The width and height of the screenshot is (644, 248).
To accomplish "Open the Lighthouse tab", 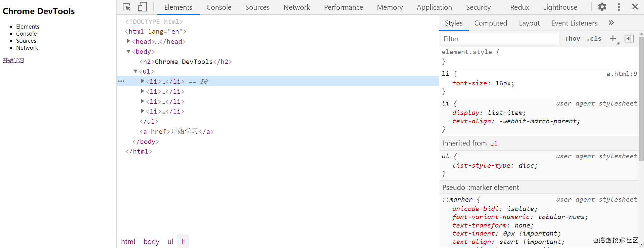I will pos(560,7).
